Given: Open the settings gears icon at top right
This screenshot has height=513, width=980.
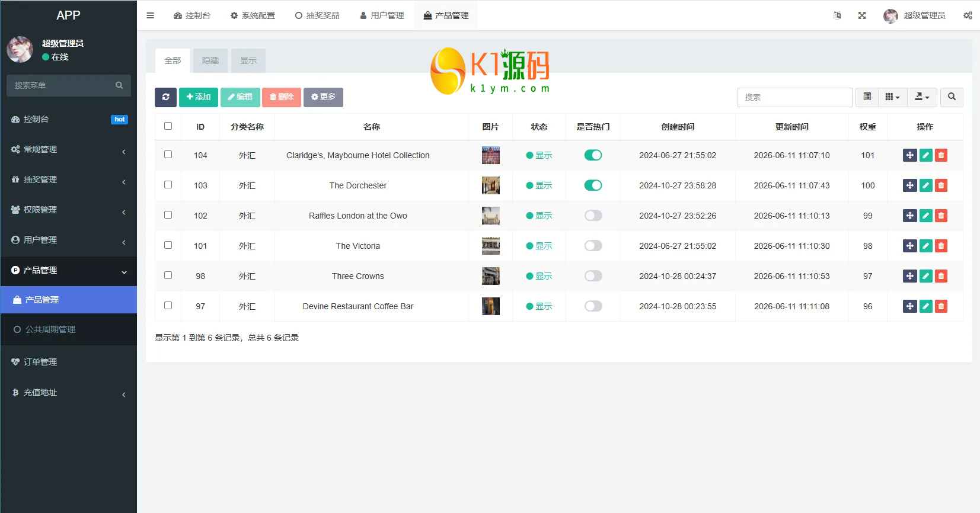Looking at the screenshot, I should [x=968, y=15].
